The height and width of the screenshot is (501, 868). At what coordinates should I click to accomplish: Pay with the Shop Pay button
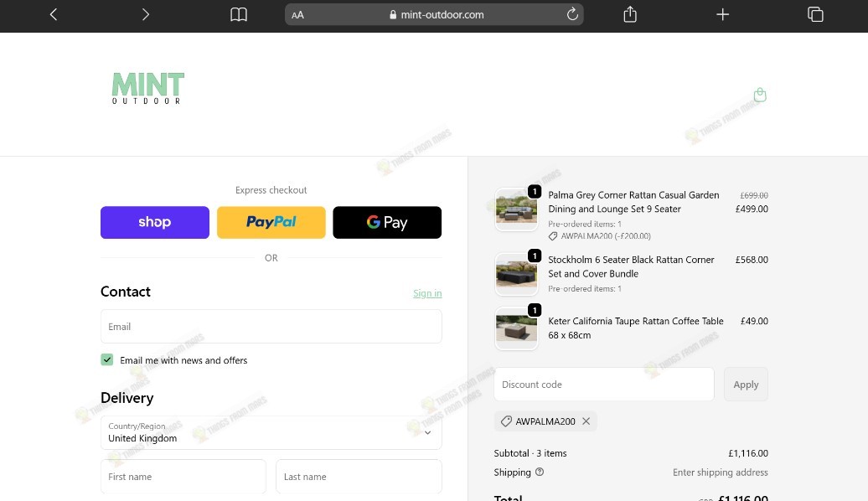[155, 223]
